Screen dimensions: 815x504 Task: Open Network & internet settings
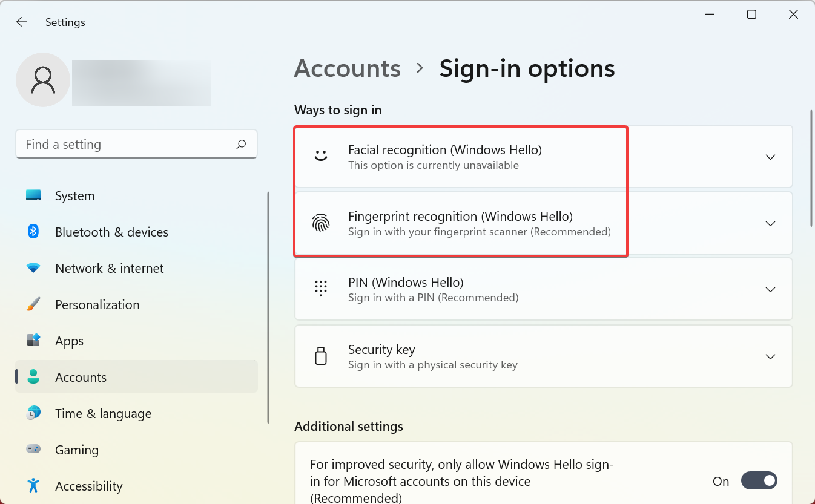110,268
